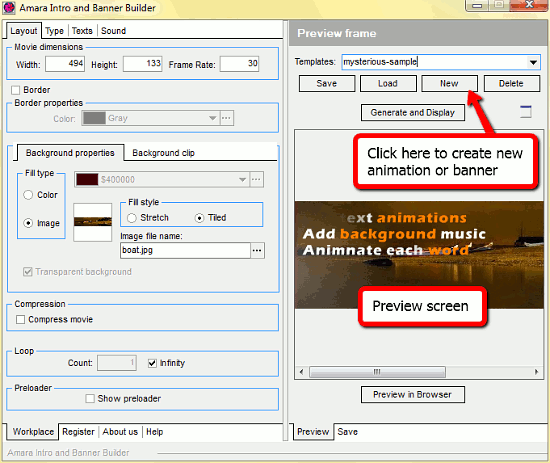Image resolution: width=550 pixels, height=463 pixels.
Task: Toggle Transparent background checkbox
Action: click(x=28, y=272)
